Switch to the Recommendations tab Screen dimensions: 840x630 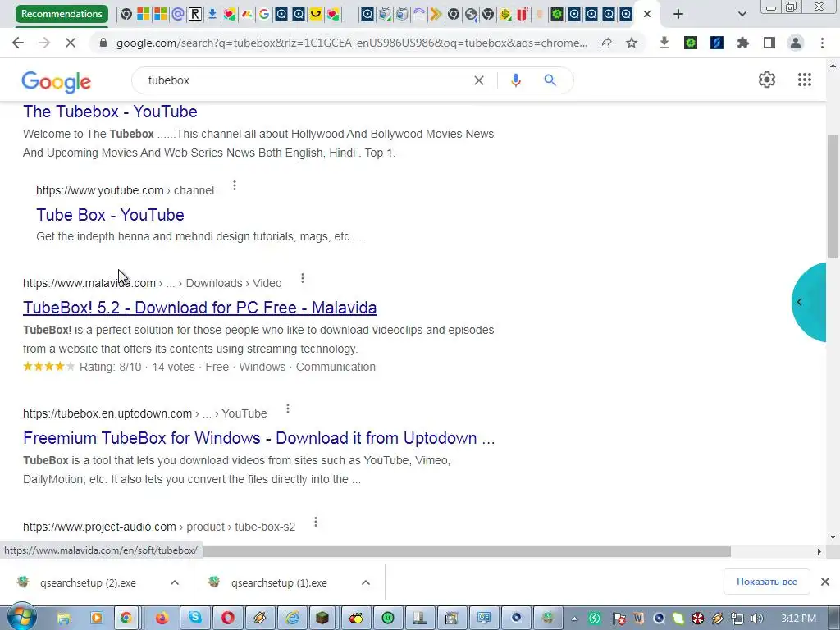[62, 14]
